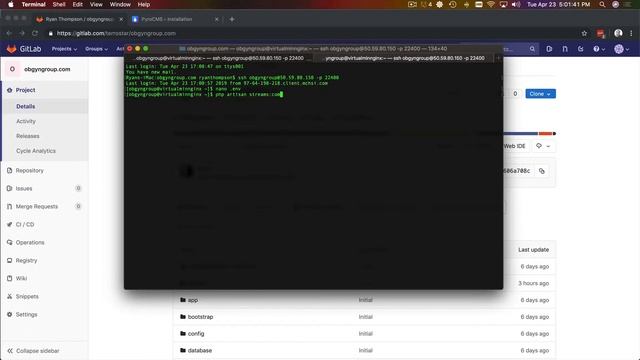
Task: Open CI / CD in the sidebar
Action: point(25,224)
